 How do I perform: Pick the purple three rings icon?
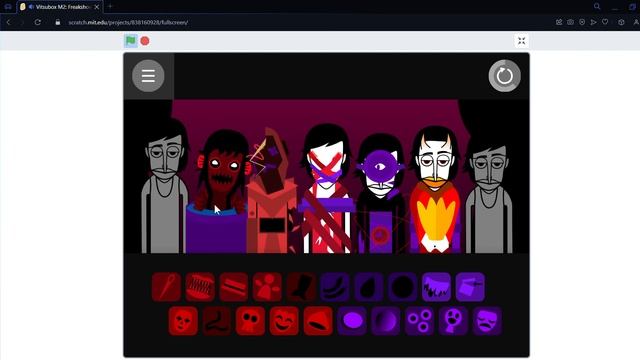point(420,321)
